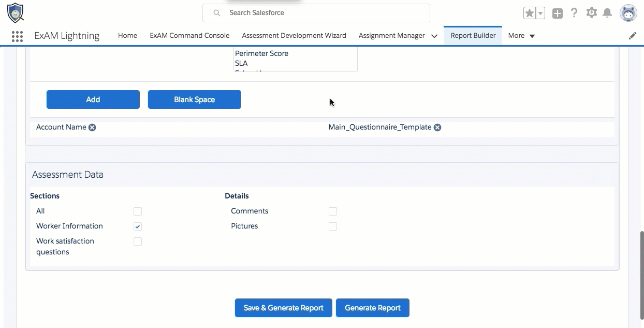The width and height of the screenshot is (644, 328).
Task: Enable the Pictures details checkbox
Action: pyautogui.click(x=333, y=226)
